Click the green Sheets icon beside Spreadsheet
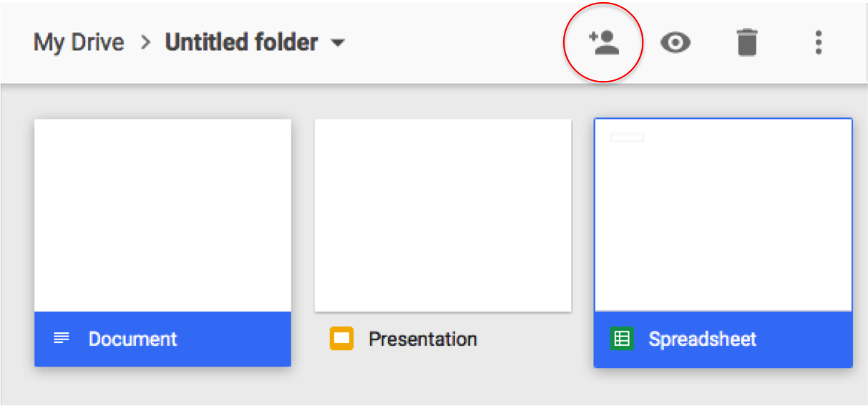Screen dimensions: 868x406 click(622, 339)
